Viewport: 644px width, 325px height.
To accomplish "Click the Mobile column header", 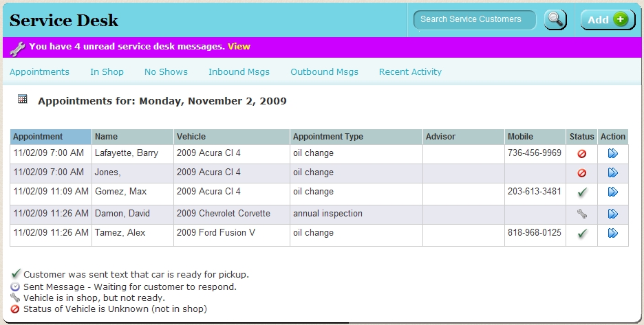I will tap(535, 137).
